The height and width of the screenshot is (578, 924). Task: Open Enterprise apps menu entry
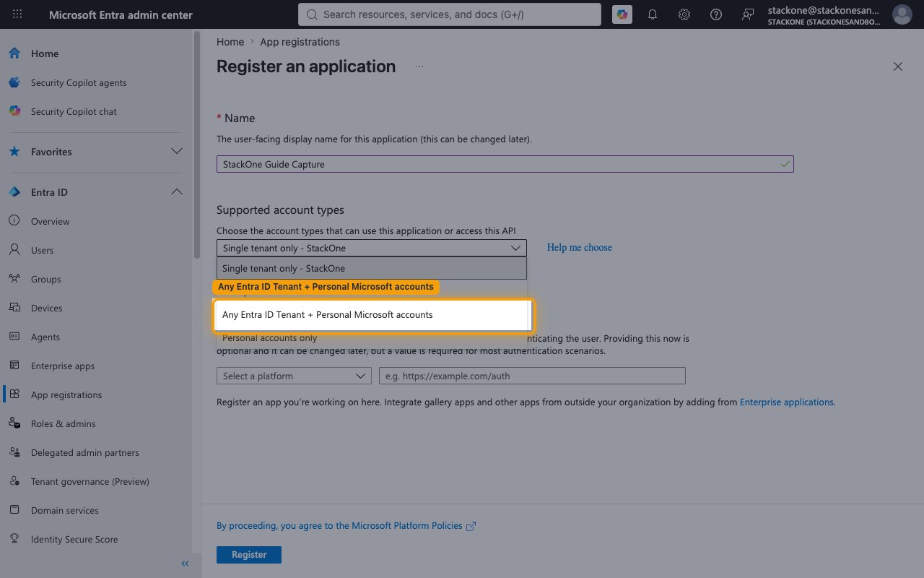click(x=63, y=366)
